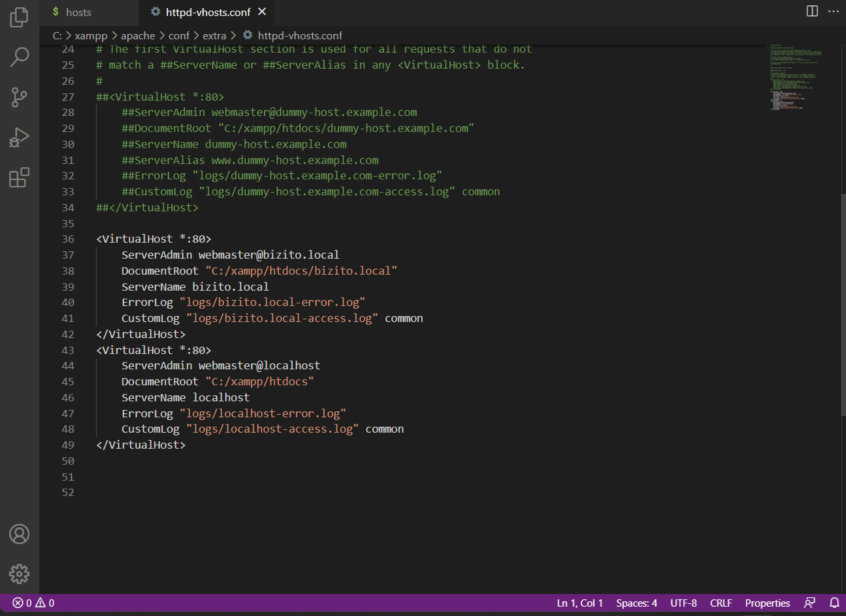Open the httpd-vhosts.conf breadcrumb item

tap(293, 35)
